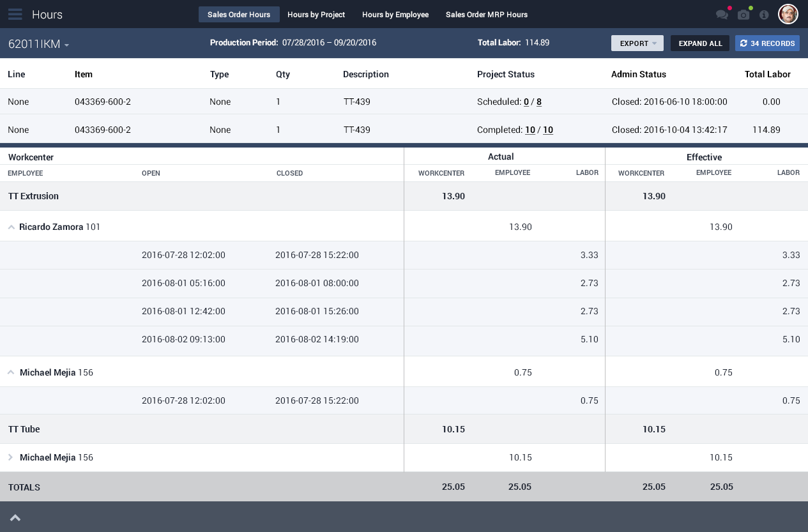Click the up arrow in footer bar
Viewport: 808px width, 532px height.
[x=15, y=517]
